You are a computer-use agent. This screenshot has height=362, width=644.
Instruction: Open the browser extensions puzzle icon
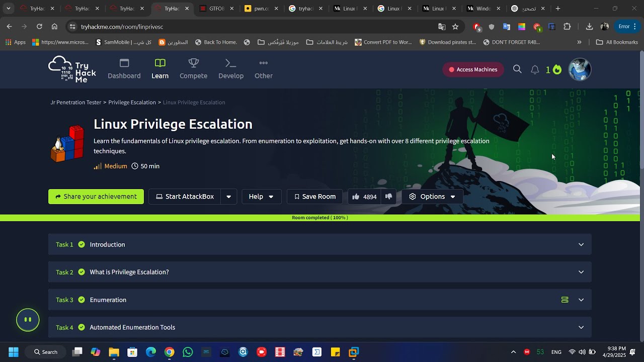click(567, 27)
